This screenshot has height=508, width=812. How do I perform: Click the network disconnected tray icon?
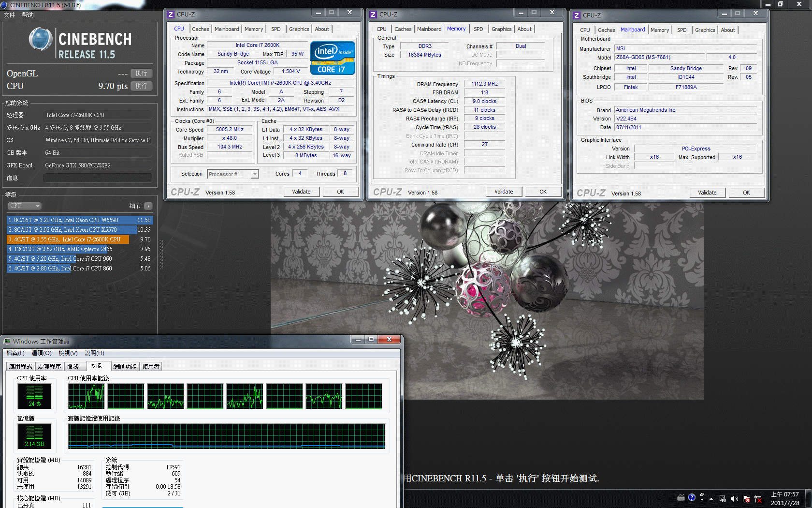(x=758, y=498)
